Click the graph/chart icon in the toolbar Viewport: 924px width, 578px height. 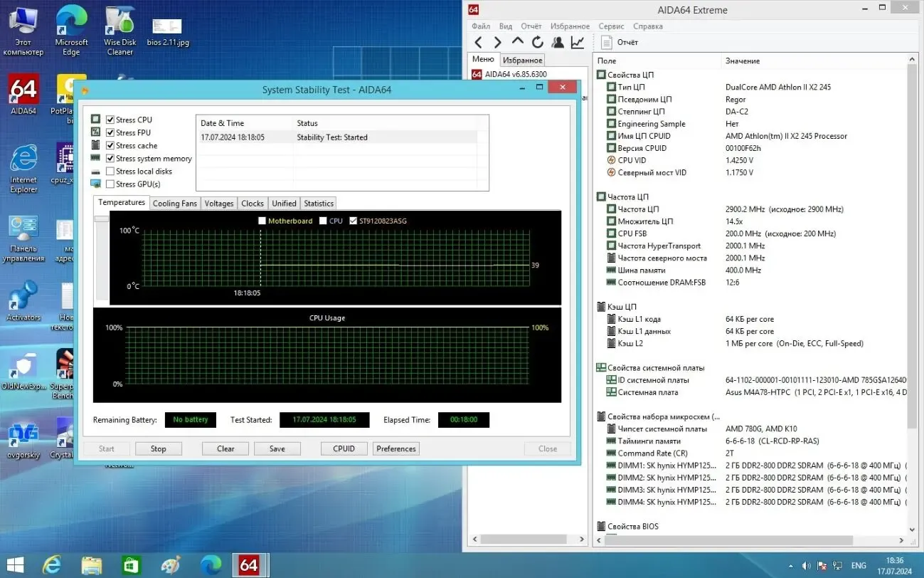578,42
